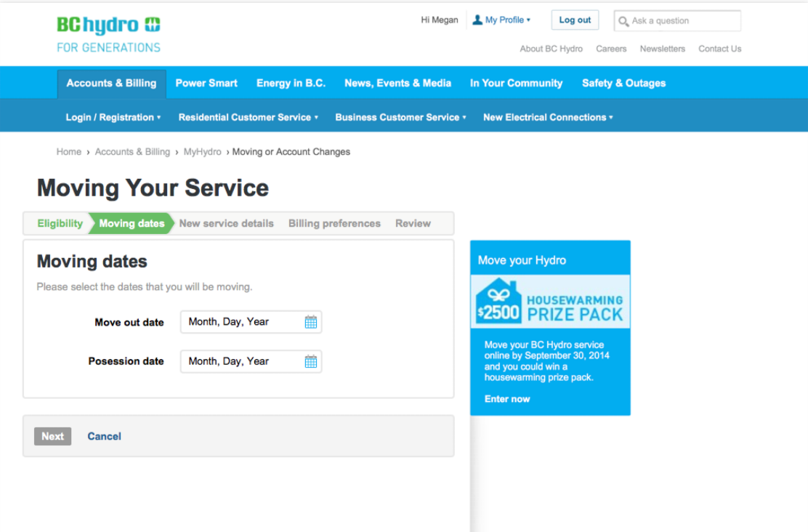Screen dimensions: 808x532
Task: Click the Housewarming Prize Pack banner
Action: (550, 302)
